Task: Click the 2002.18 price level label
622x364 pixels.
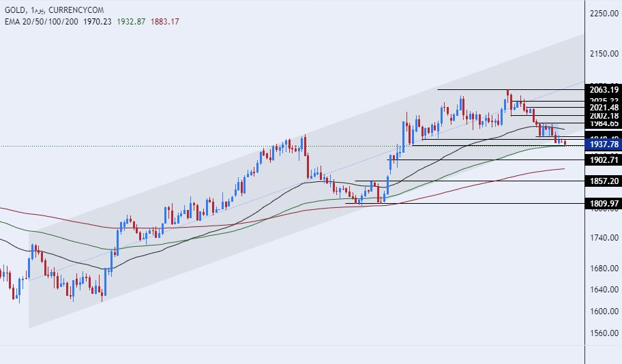Action: (x=604, y=116)
